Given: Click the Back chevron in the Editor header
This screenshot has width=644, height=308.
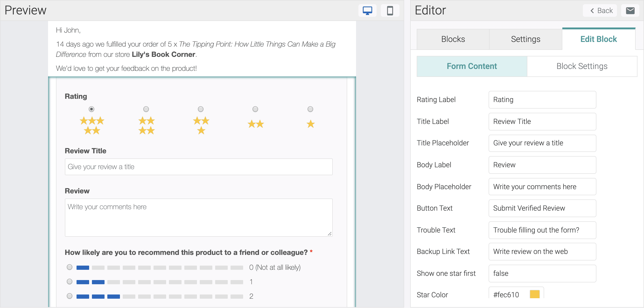Looking at the screenshot, I should click(x=600, y=10).
